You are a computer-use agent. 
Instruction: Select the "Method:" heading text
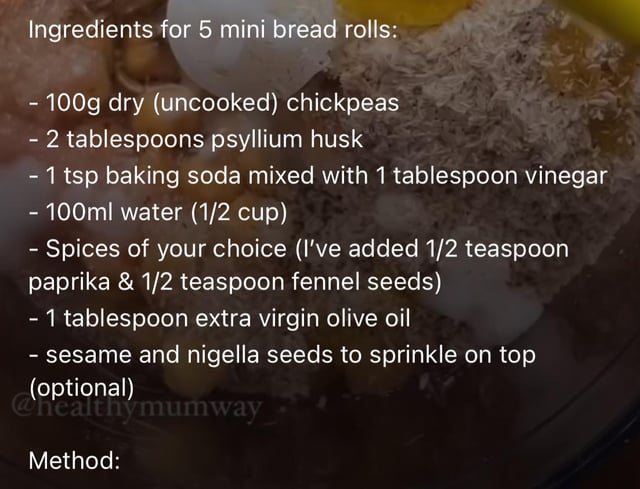click(75, 461)
